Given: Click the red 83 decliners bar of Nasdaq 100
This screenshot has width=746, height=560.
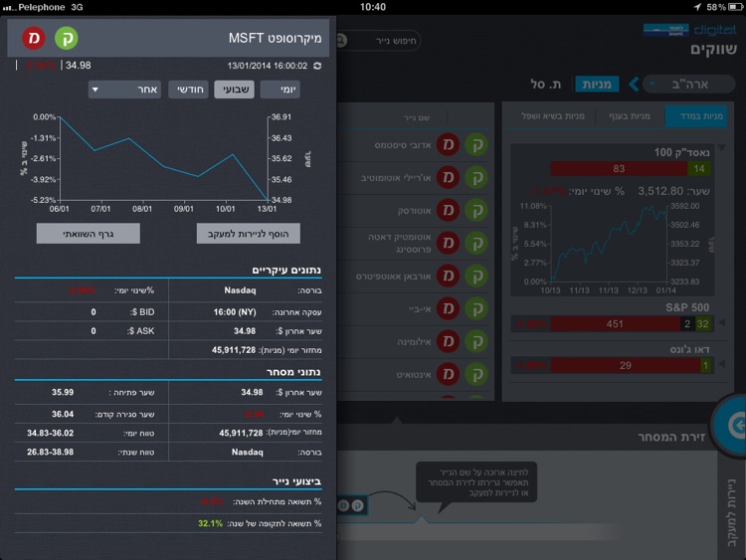Looking at the screenshot, I should coord(619,168).
